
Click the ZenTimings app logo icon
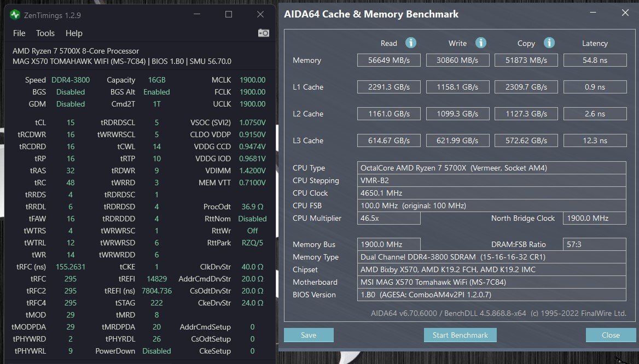[x=15, y=15]
